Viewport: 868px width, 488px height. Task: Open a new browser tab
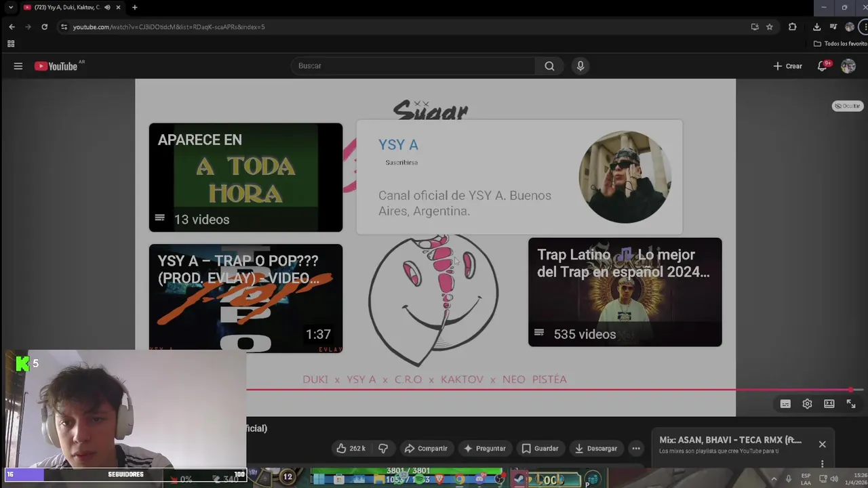(x=134, y=7)
